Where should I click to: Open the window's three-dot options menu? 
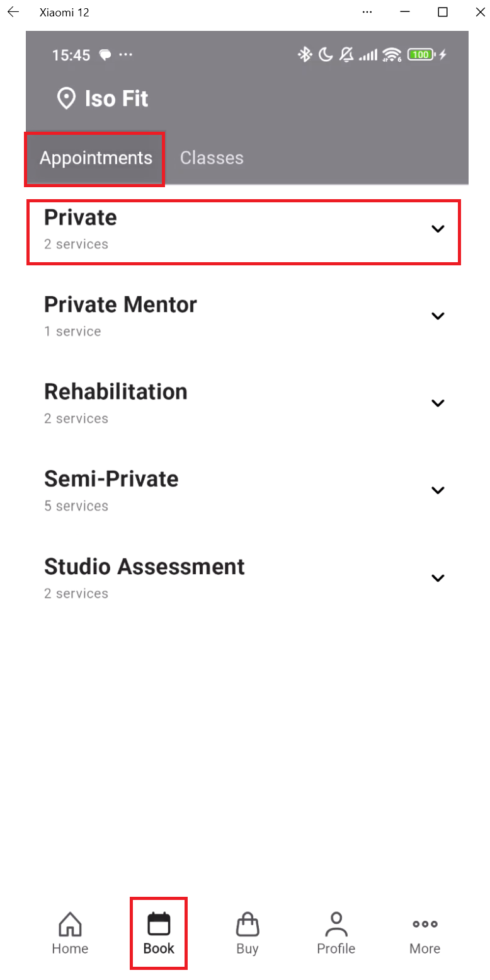pos(368,12)
